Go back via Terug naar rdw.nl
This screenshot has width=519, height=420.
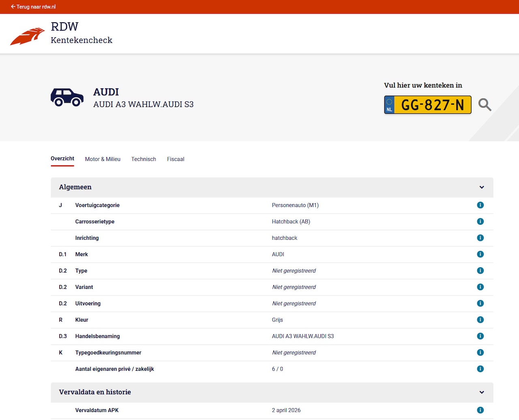(33, 7)
